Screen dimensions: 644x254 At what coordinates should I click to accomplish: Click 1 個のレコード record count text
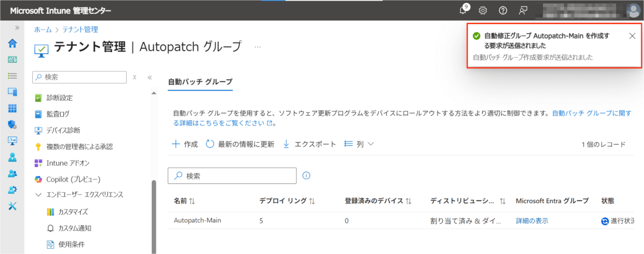(604, 144)
